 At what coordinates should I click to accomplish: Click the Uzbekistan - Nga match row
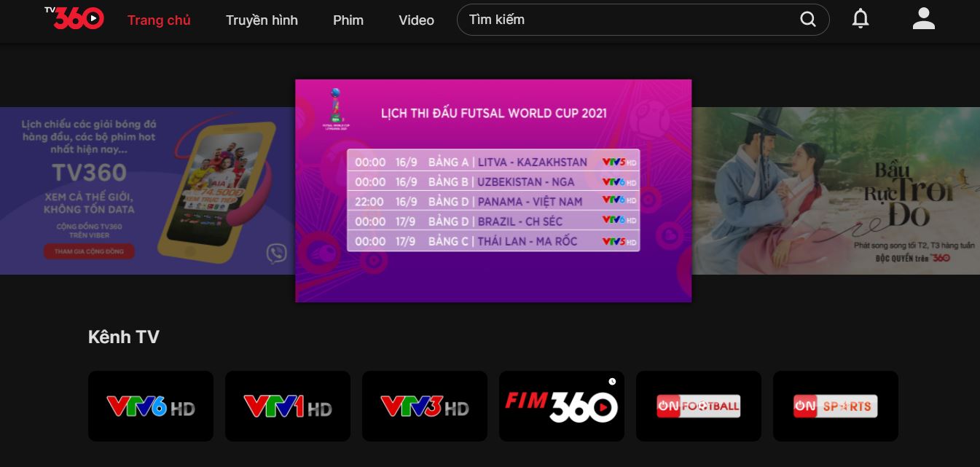point(493,181)
